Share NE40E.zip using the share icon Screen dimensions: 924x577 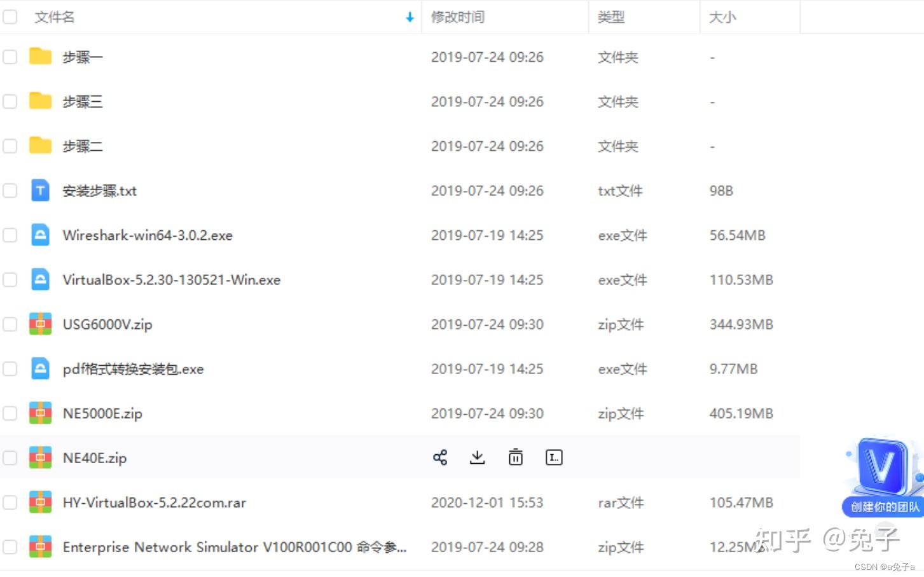coord(440,457)
